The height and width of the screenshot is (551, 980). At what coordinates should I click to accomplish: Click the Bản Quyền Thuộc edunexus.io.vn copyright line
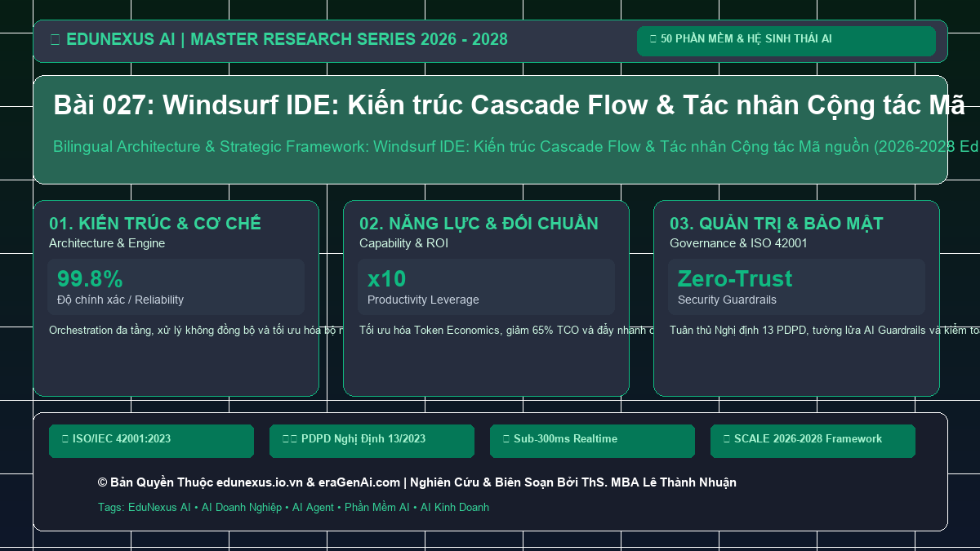point(417,482)
